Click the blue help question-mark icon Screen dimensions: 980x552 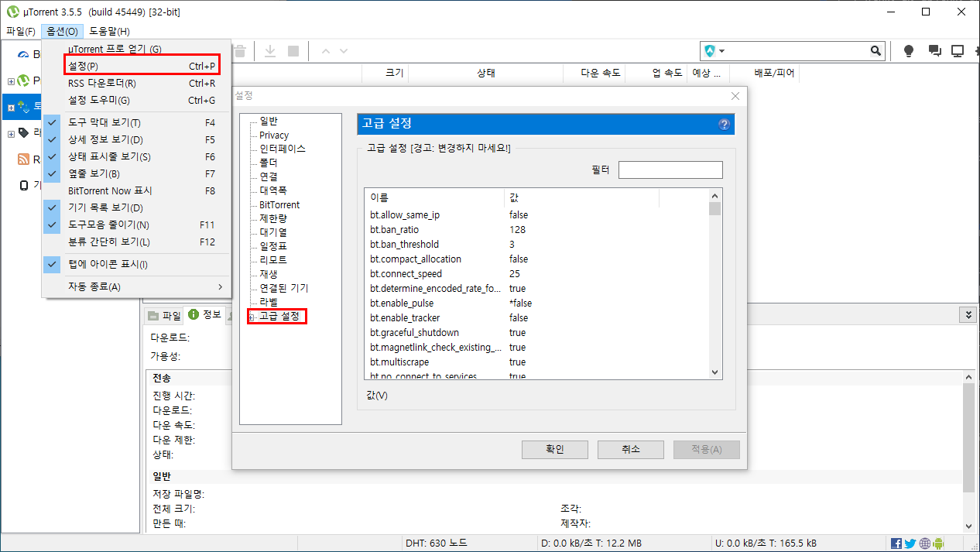coord(725,124)
